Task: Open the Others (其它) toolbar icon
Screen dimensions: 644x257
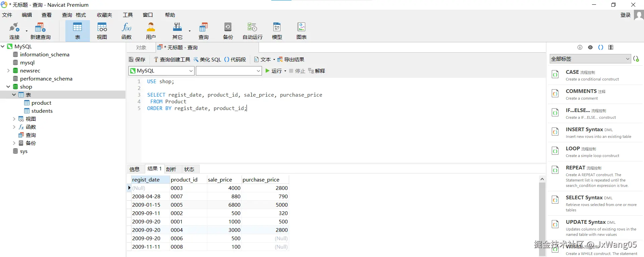Action: (x=177, y=31)
